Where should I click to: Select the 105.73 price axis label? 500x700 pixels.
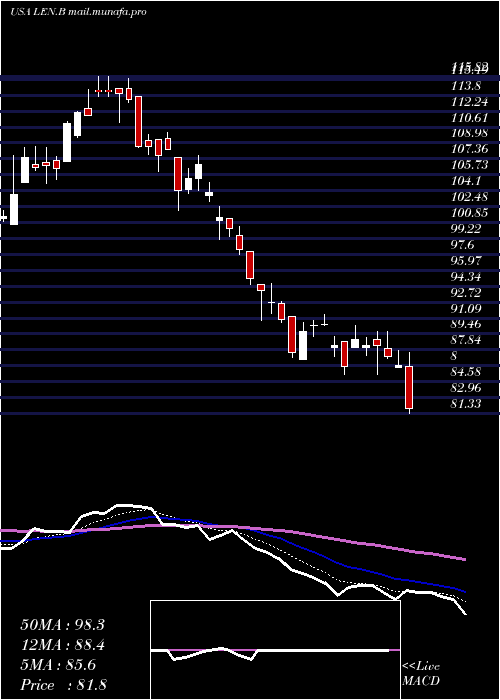(470, 165)
